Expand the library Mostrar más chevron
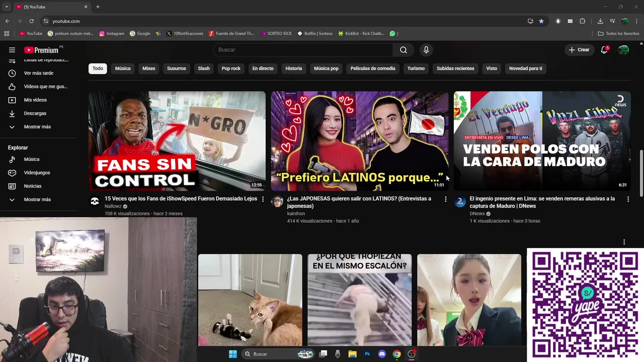 coord(12,127)
